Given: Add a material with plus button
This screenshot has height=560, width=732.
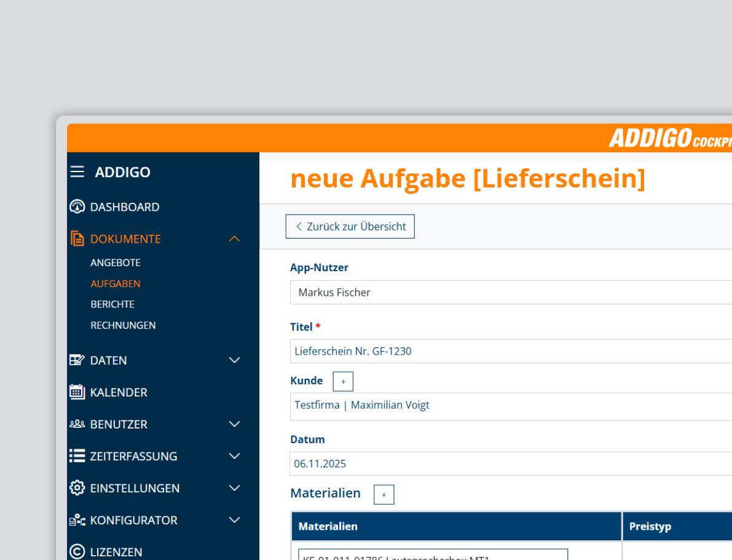Looking at the screenshot, I should [x=384, y=494].
